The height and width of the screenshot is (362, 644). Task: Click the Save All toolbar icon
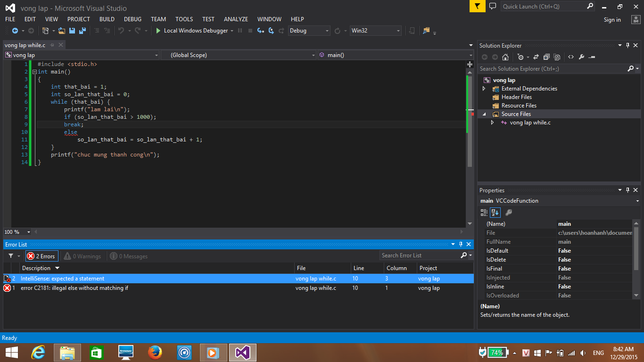(x=83, y=31)
